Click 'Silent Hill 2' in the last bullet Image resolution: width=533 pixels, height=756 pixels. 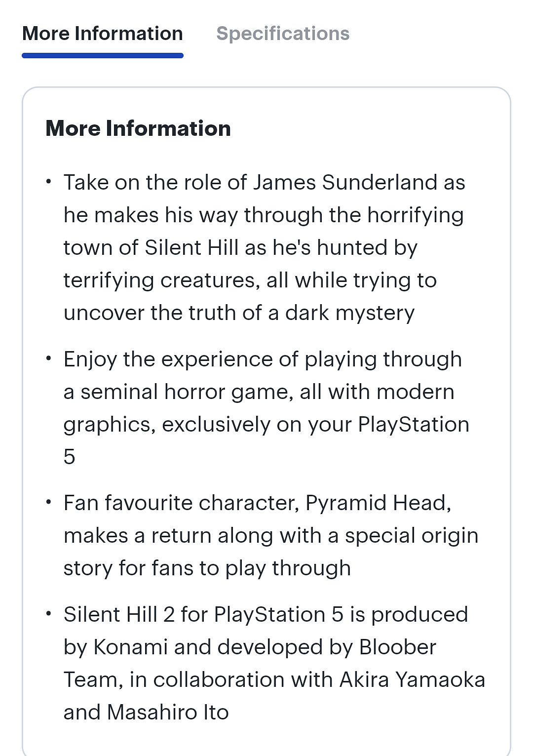(119, 614)
